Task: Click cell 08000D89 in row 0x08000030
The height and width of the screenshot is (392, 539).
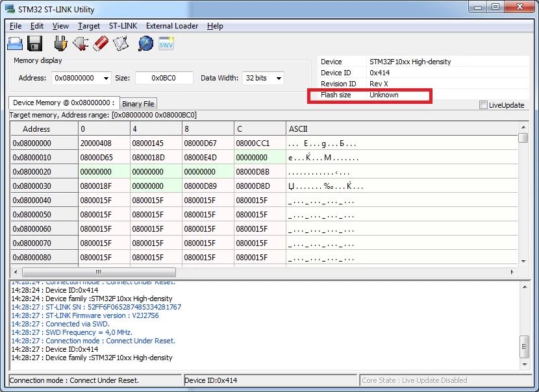Action: click(x=208, y=186)
